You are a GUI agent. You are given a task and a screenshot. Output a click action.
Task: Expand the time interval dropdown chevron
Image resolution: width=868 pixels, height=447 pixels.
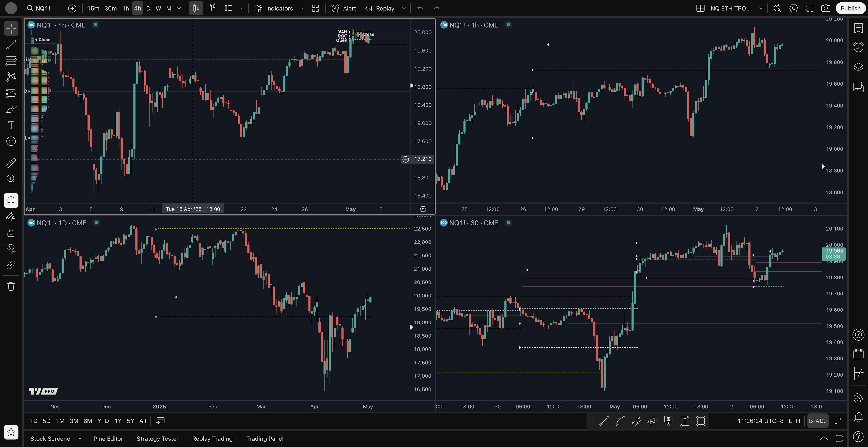179,8
